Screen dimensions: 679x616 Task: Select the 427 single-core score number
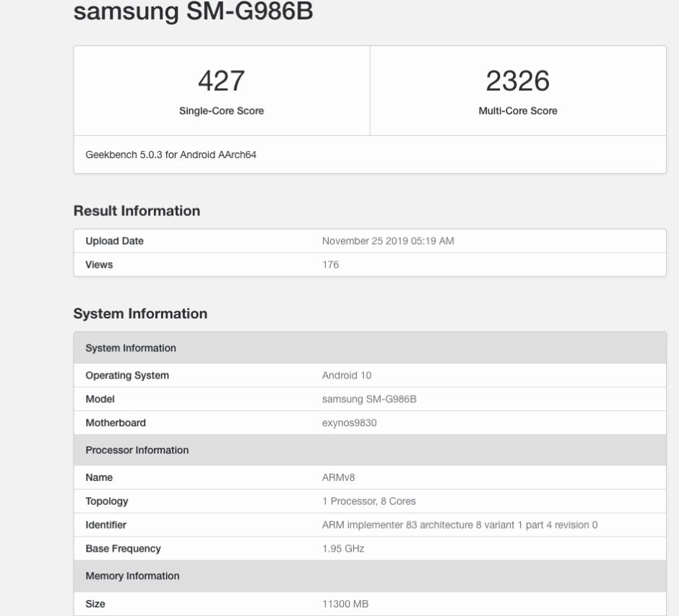coord(221,81)
